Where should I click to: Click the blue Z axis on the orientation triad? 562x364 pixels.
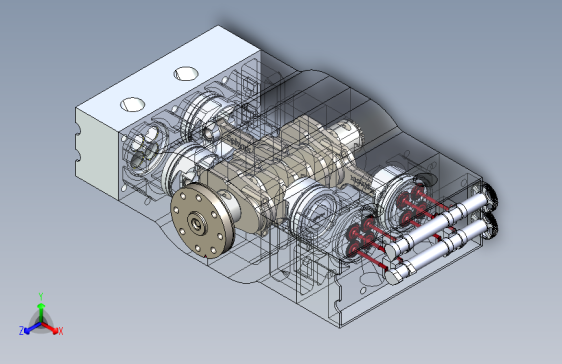click(30, 329)
